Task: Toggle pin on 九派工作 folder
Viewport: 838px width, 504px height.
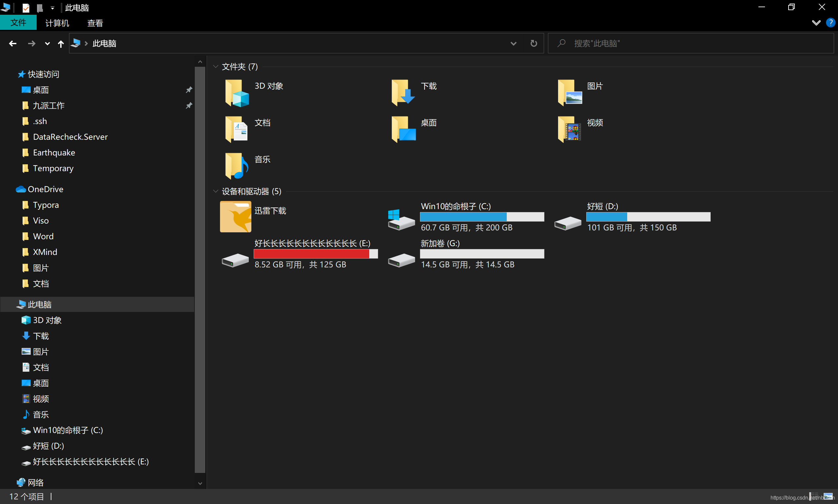Action: [189, 105]
